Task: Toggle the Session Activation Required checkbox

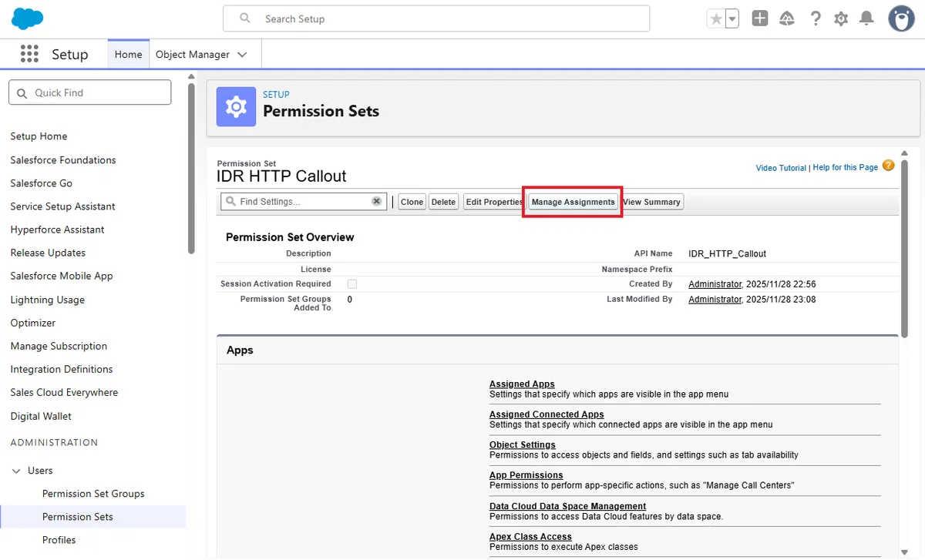Action: click(351, 284)
